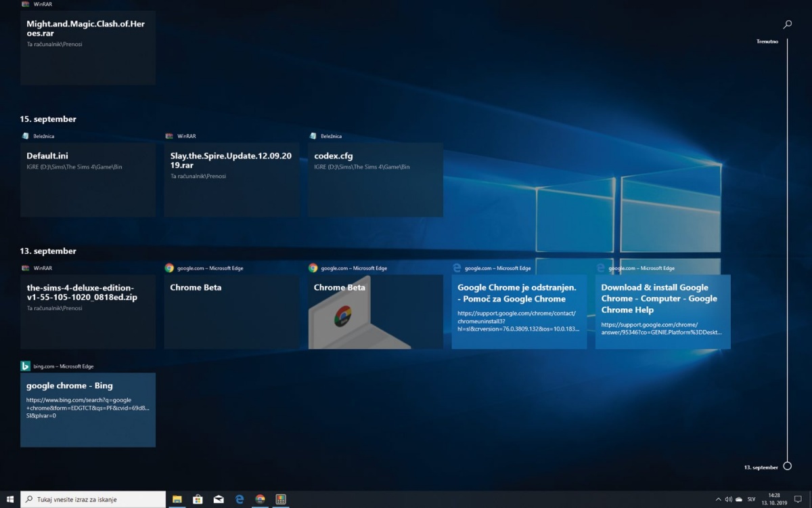Open the google chrome - Bing activity card
The image size is (812, 508).
(x=88, y=410)
